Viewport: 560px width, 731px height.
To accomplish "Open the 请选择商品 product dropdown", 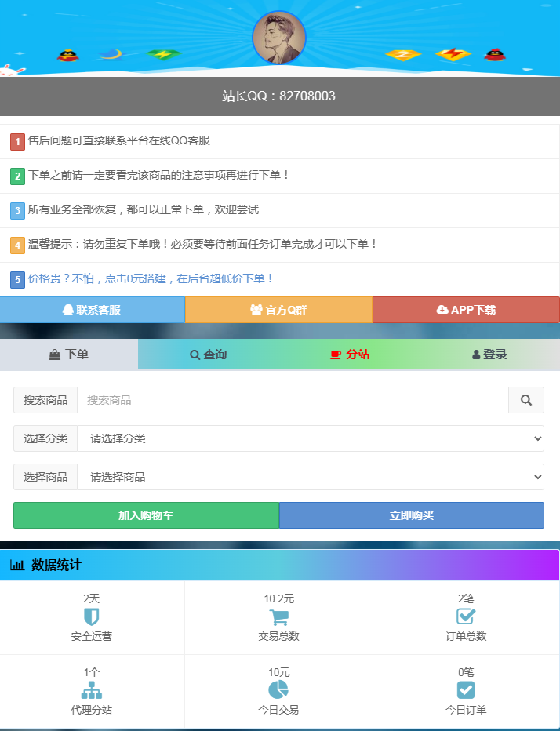I will 310,477.
